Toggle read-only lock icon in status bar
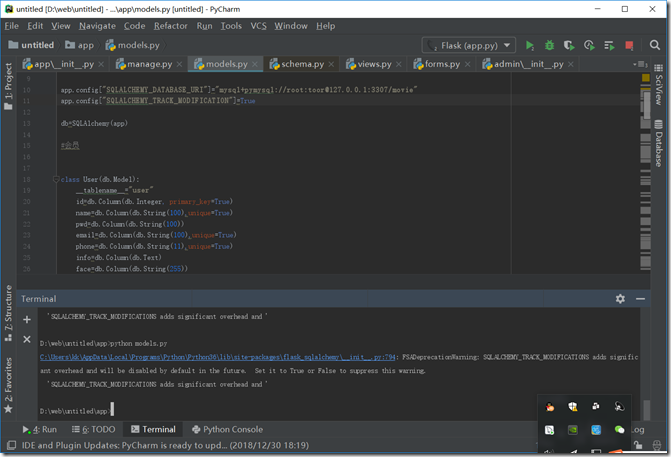Screen dimensions: 671x457 point(638,445)
